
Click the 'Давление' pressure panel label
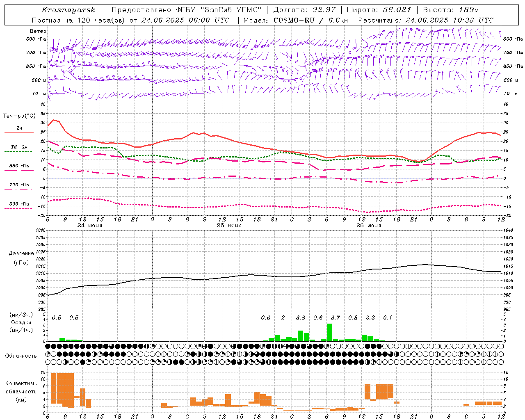click(x=21, y=253)
